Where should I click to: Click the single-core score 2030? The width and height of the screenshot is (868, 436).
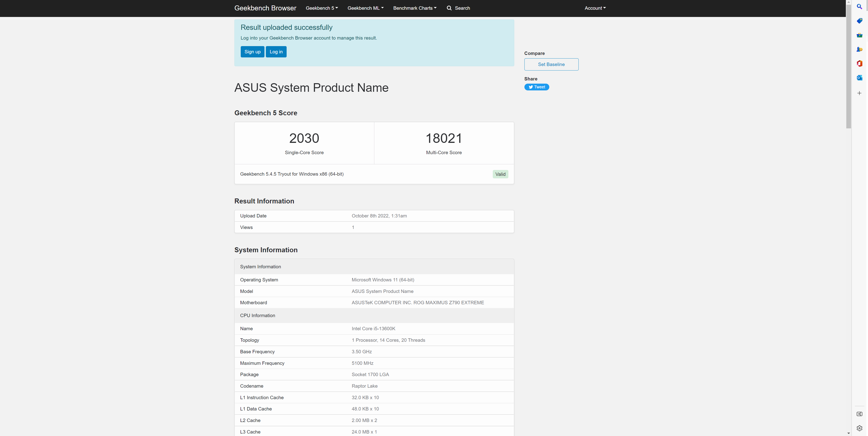pos(304,138)
